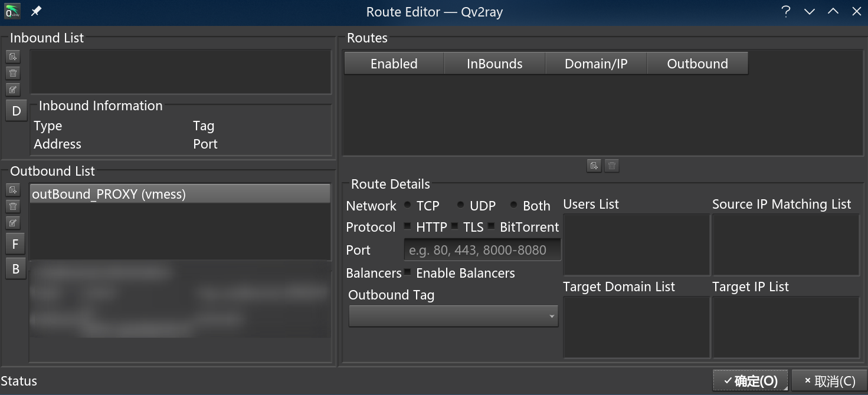Edit the selected inbound configuration
The image size is (868, 395).
[12, 89]
